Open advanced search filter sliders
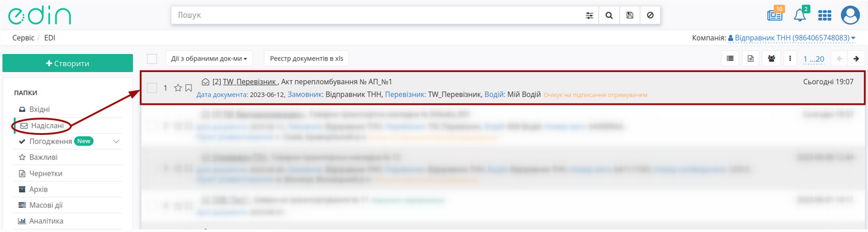Image resolution: width=868 pixels, height=232 pixels. (x=589, y=15)
